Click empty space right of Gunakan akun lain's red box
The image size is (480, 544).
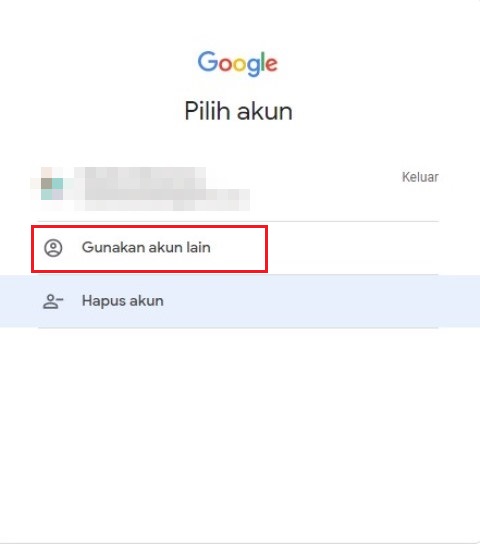tap(352, 248)
